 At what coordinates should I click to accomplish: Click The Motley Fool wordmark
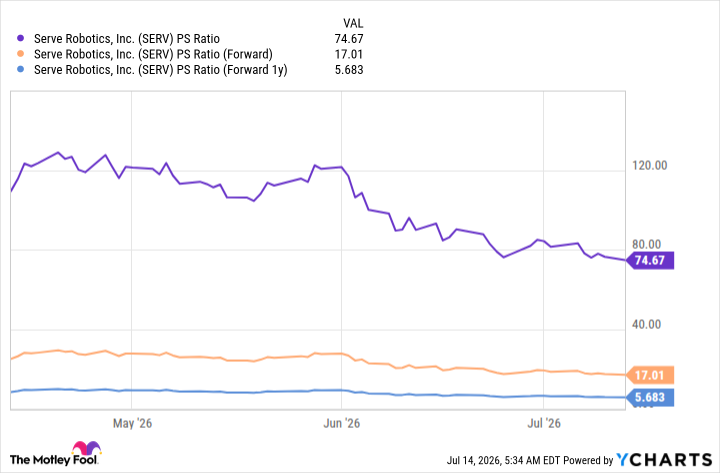coord(53,460)
